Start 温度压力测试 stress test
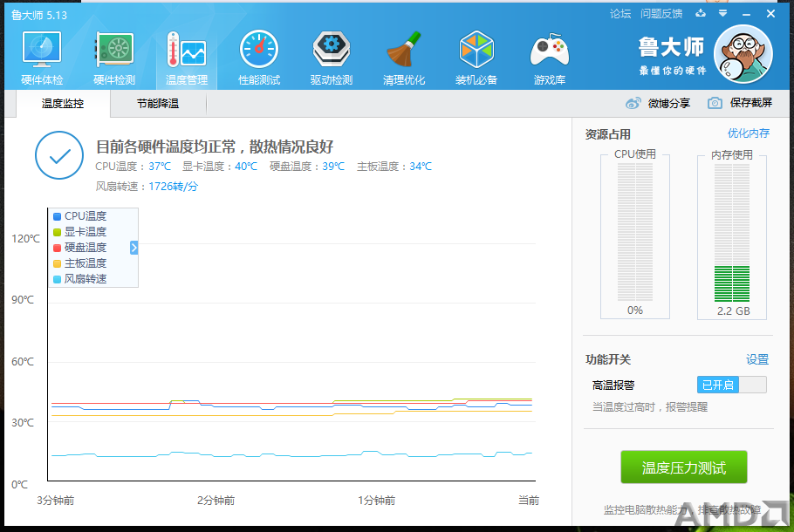Image resolution: width=794 pixels, height=532 pixels. [x=683, y=467]
